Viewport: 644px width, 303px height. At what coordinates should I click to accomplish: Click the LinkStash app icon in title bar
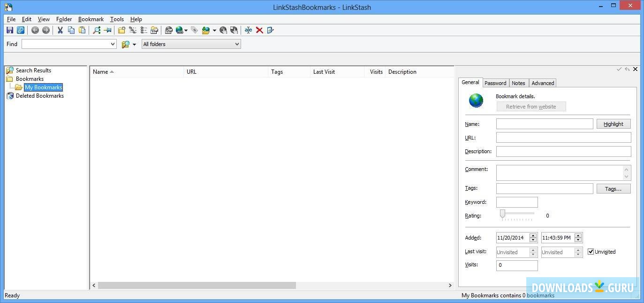[8, 7]
